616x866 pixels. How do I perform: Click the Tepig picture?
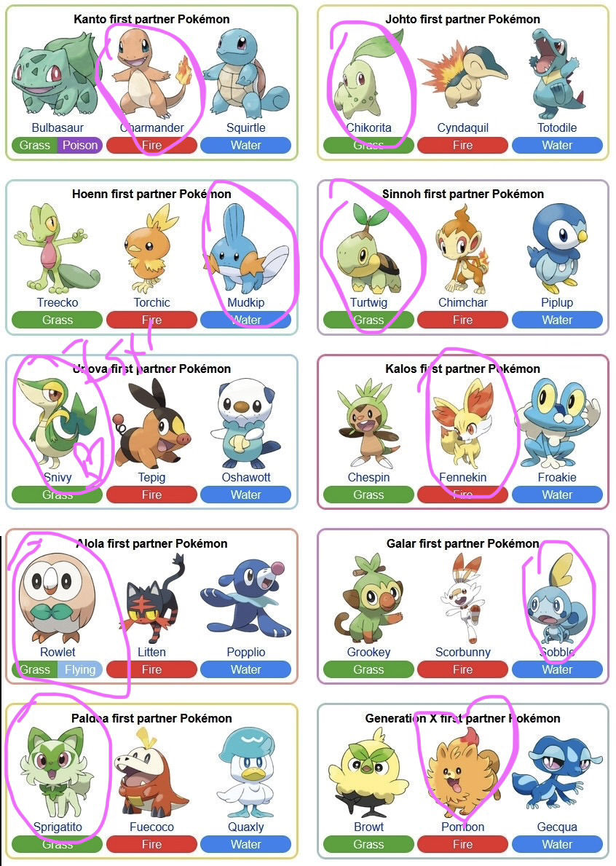click(151, 423)
